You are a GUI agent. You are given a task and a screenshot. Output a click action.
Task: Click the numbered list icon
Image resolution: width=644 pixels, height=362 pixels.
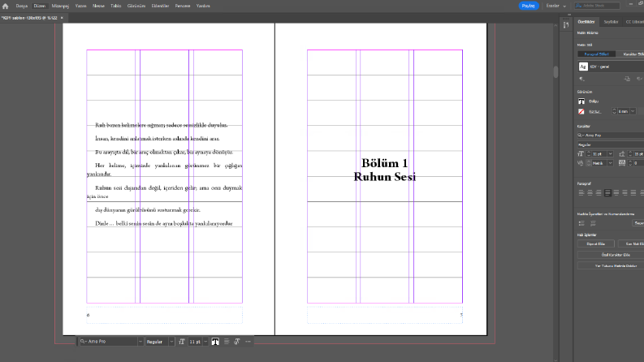(x=593, y=223)
